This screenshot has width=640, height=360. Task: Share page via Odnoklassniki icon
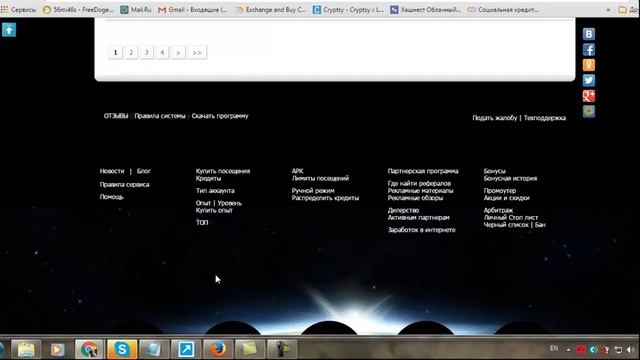(x=589, y=65)
